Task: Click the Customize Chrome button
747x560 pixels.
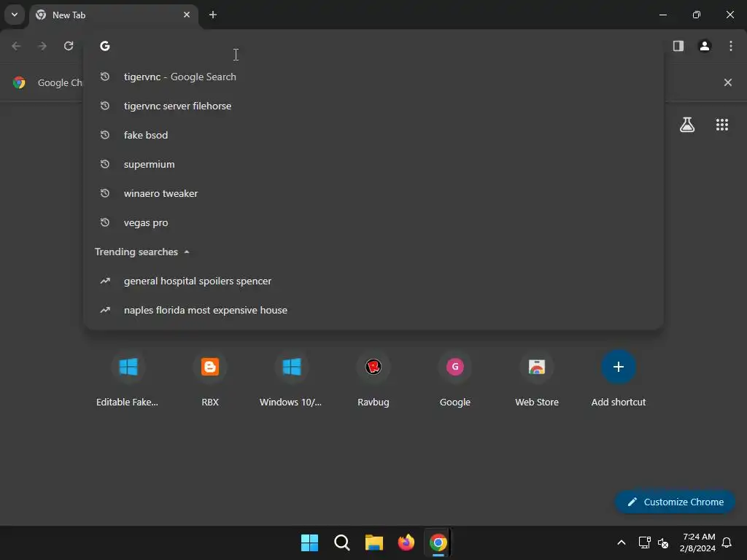Action: 675,502
